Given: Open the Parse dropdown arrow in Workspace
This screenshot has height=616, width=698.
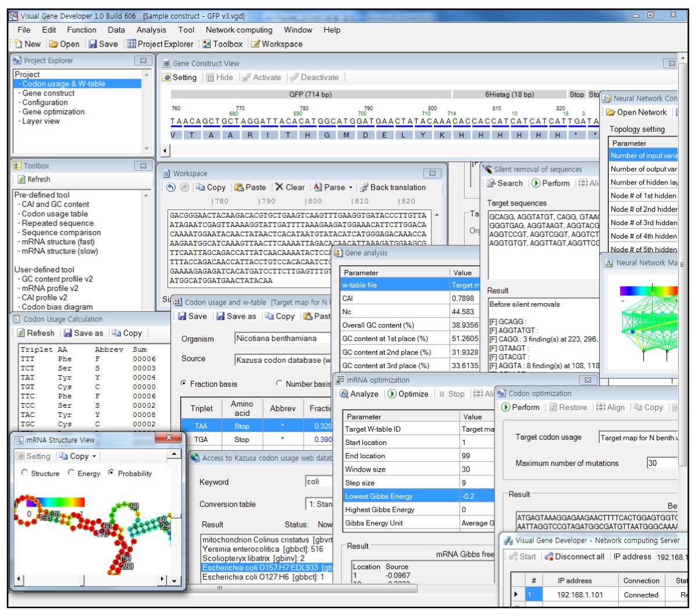Looking at the screenshot, I should 350,188.
